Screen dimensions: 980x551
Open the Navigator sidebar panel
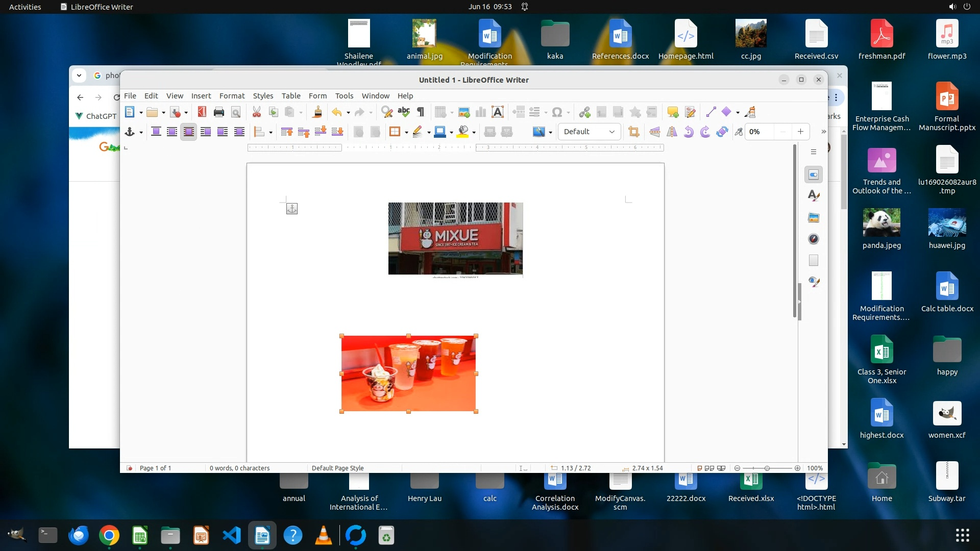click(x=814, y=239)
